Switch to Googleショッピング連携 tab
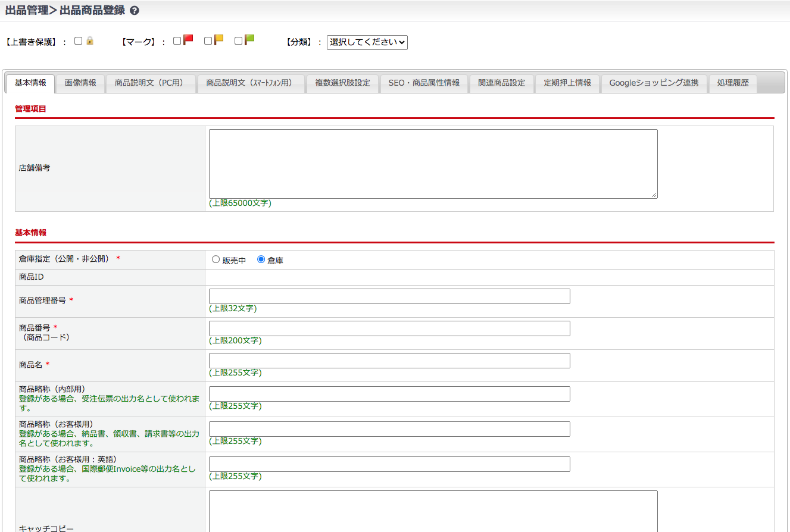 coord(654,83)
